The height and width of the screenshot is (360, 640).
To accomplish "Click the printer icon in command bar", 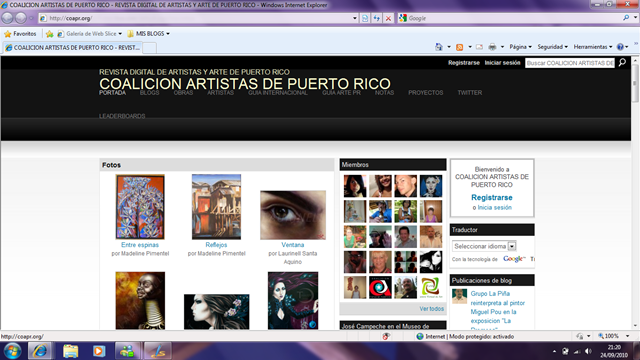I will (x=492, y=47).
